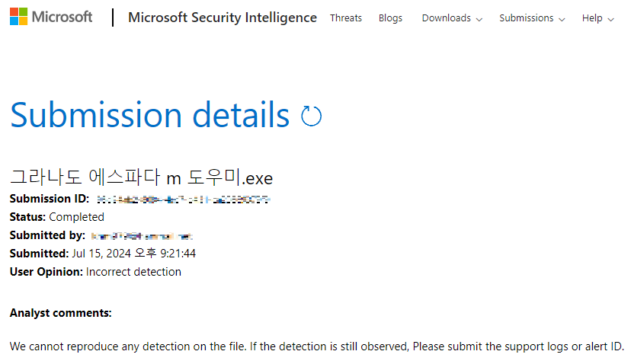This screenshot has height=364, width=631.
Task: Click the Submission details heading
Action: [x=149, y=115]
